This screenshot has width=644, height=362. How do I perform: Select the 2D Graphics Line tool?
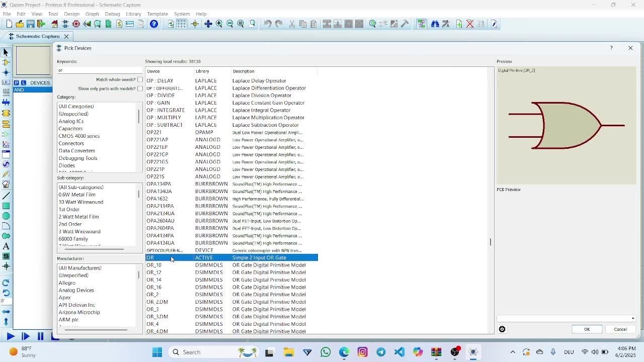(6, 196)
